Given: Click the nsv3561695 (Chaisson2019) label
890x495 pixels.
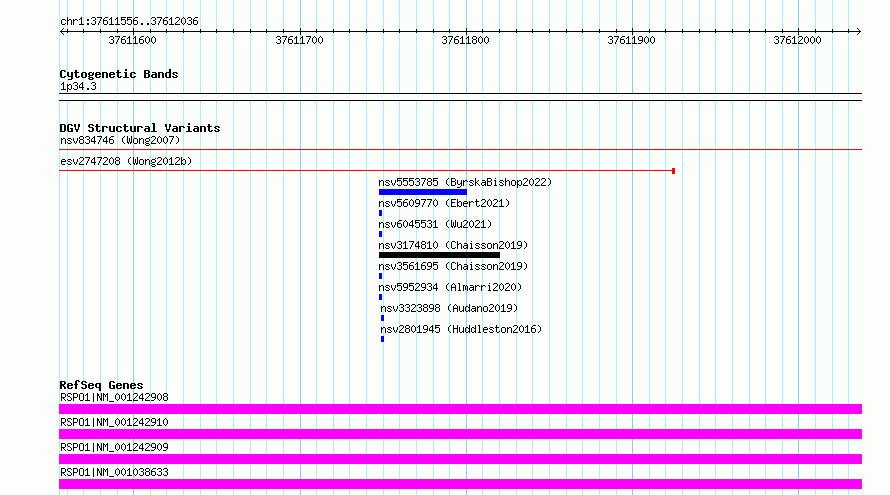Looking at the screenshot, I should click(453, 266).
